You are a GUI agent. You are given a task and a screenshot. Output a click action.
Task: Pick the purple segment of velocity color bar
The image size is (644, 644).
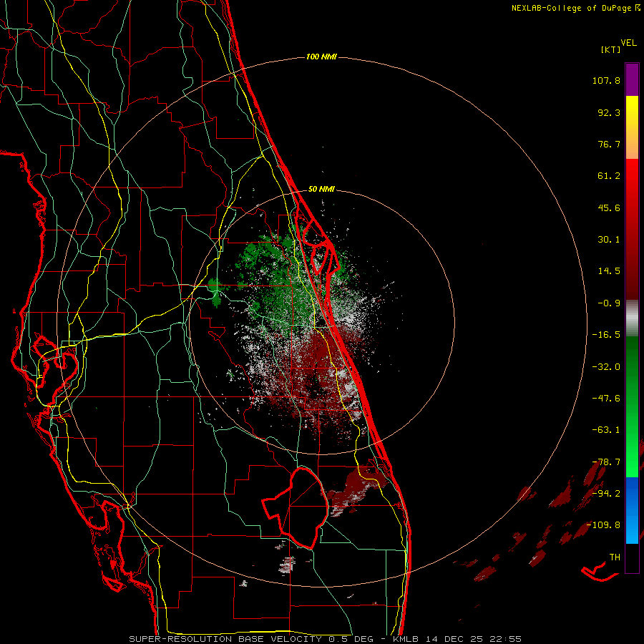[x=632, y=79]
